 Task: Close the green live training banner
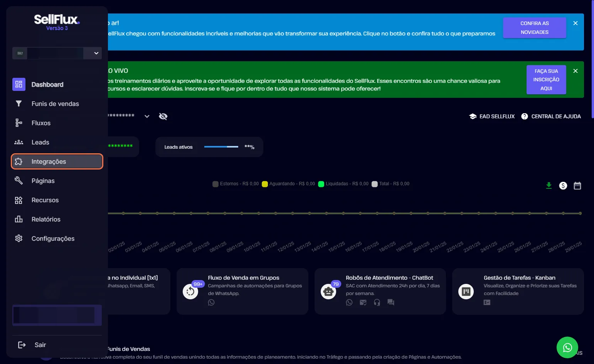pos(575,71)
